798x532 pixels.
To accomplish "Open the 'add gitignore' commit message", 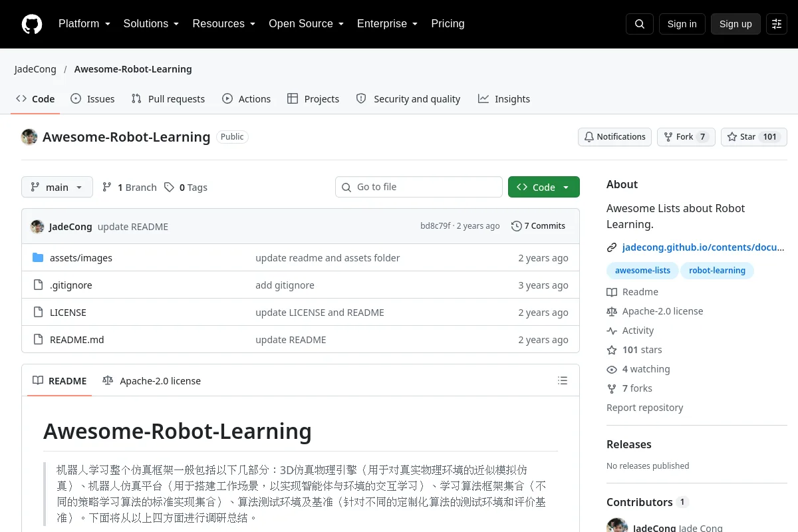I will coord(285,285).
